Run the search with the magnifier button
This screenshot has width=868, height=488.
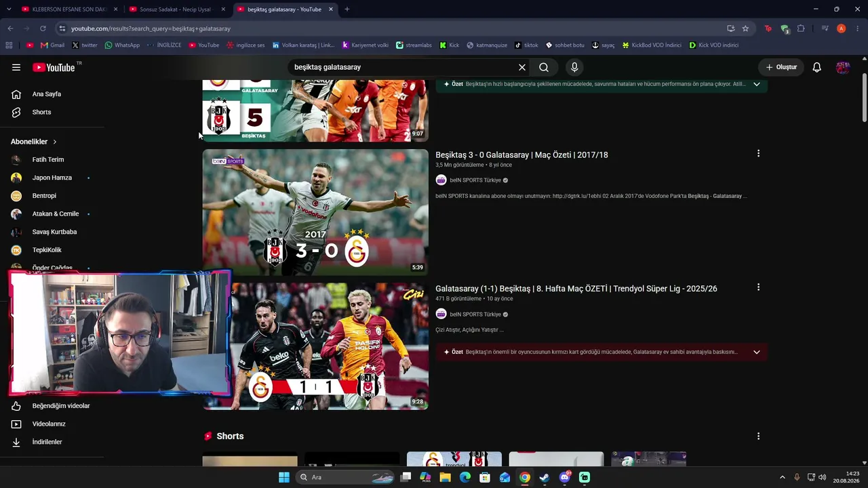pos(544,67)
